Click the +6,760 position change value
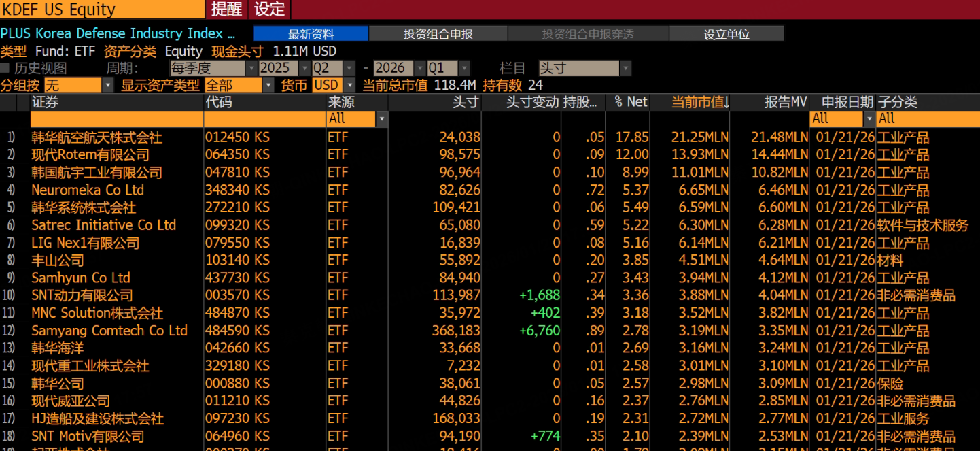980x451 pixels. pos(539,331)
